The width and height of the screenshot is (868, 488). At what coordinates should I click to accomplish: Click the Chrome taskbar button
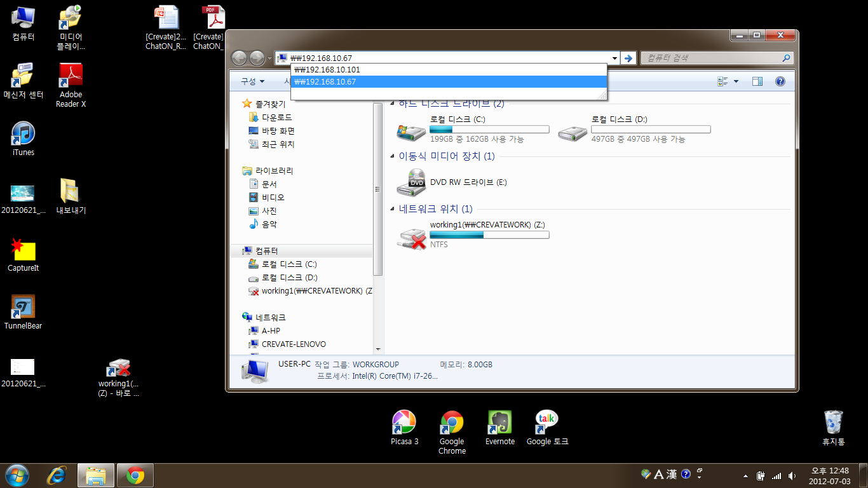135,475
